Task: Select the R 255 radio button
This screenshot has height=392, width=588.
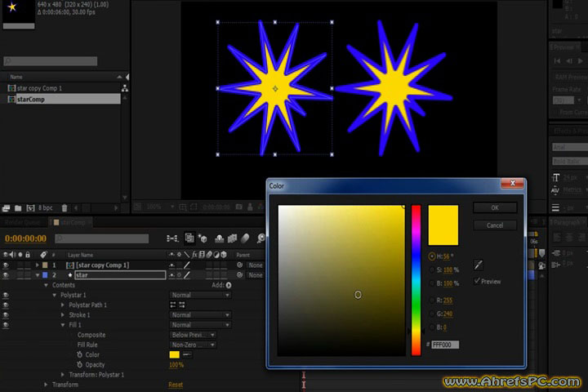Action: point(432,300)
